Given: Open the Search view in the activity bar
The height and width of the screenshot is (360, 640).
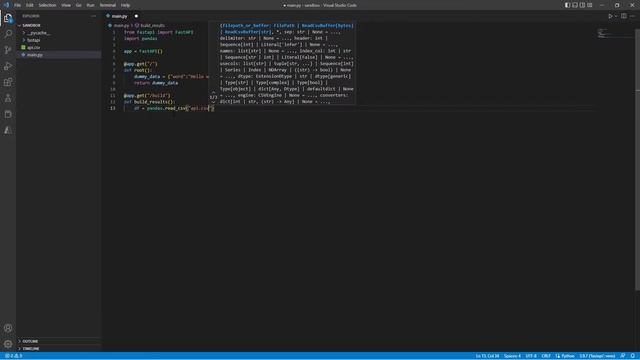Looking at the screenshot, I should click(8, 34).
